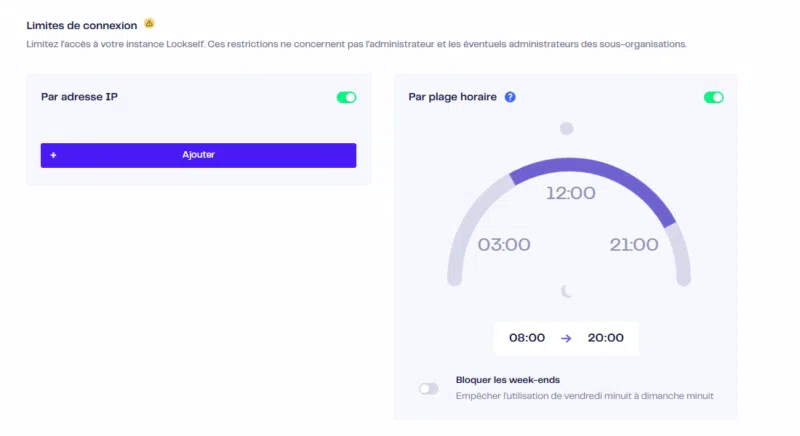Image resolution: width=800 pixels, height=436 pixels.
Task: Disable the Par adresse IP toggle
Action: pos(346,97)
